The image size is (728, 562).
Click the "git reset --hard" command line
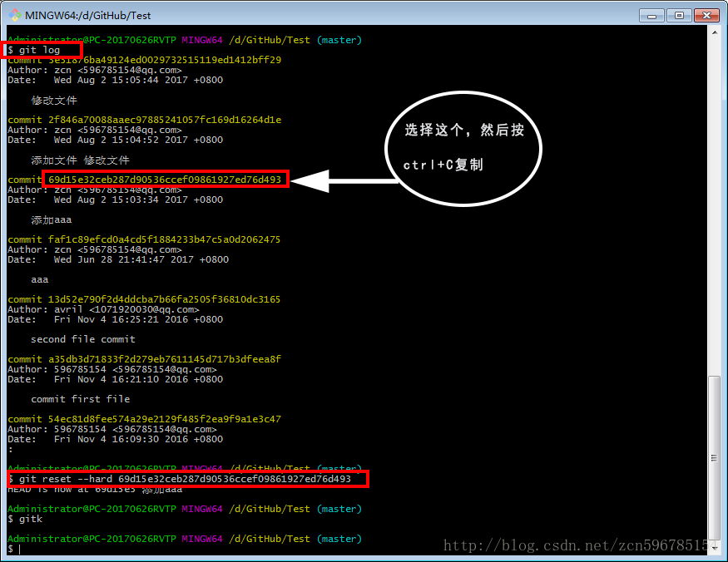(x=187, y=478)
